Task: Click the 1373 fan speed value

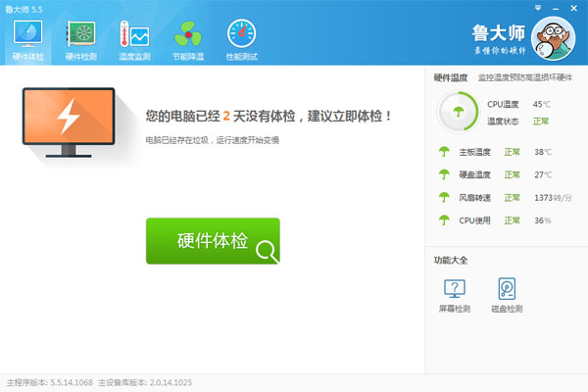Action: point(553,198)
